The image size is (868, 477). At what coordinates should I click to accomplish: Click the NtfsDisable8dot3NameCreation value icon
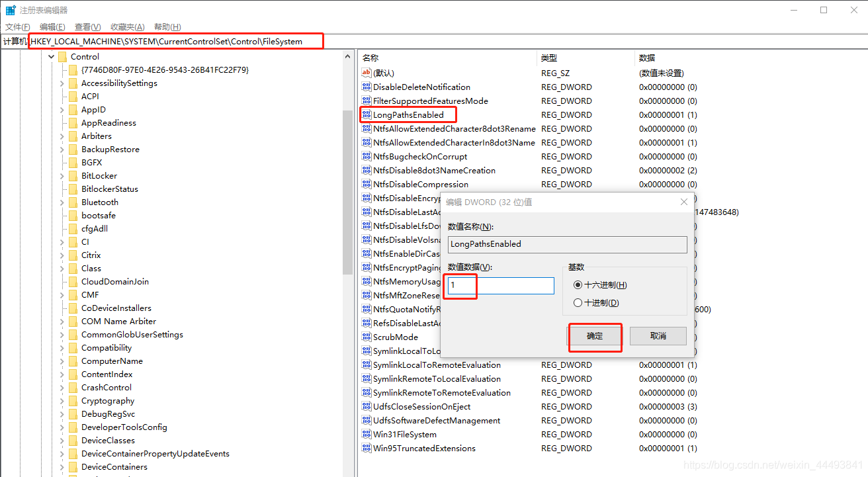tap(367, 170)
